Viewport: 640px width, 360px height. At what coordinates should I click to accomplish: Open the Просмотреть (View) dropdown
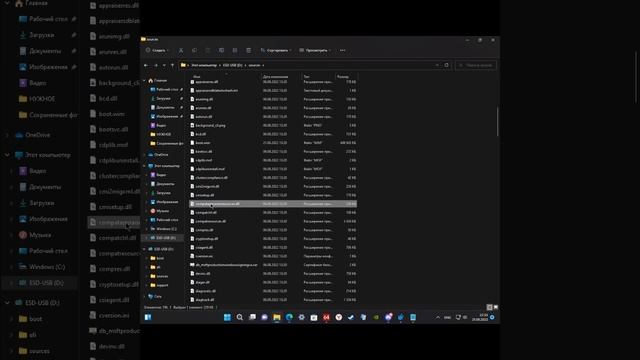tap(315, 50)
